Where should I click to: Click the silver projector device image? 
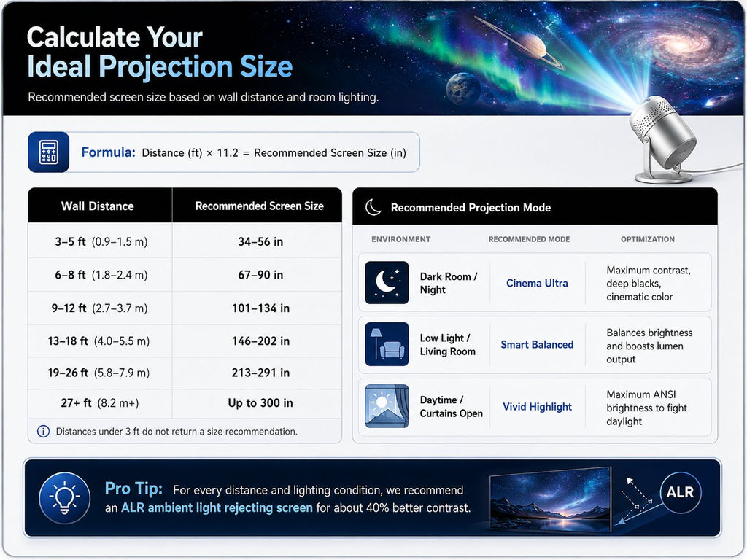pos(662,140)
